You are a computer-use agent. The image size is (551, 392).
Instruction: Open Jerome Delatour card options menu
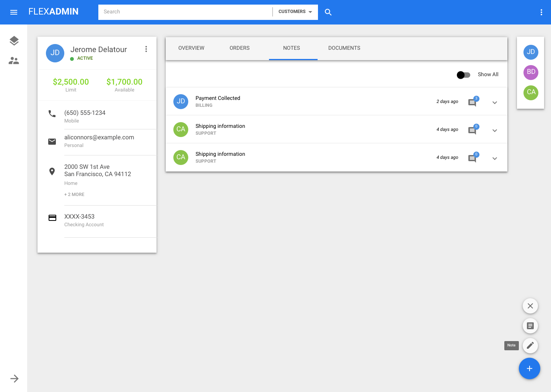146,49
